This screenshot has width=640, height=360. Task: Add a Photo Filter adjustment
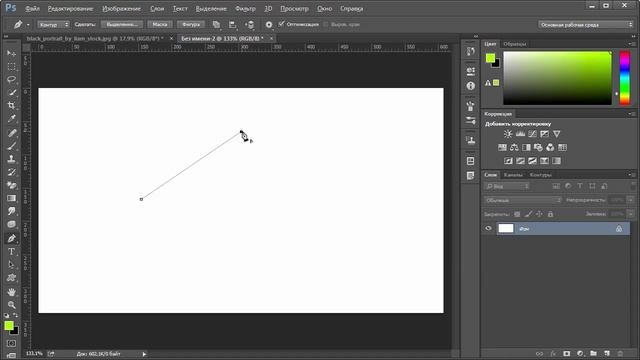point(538,147)
